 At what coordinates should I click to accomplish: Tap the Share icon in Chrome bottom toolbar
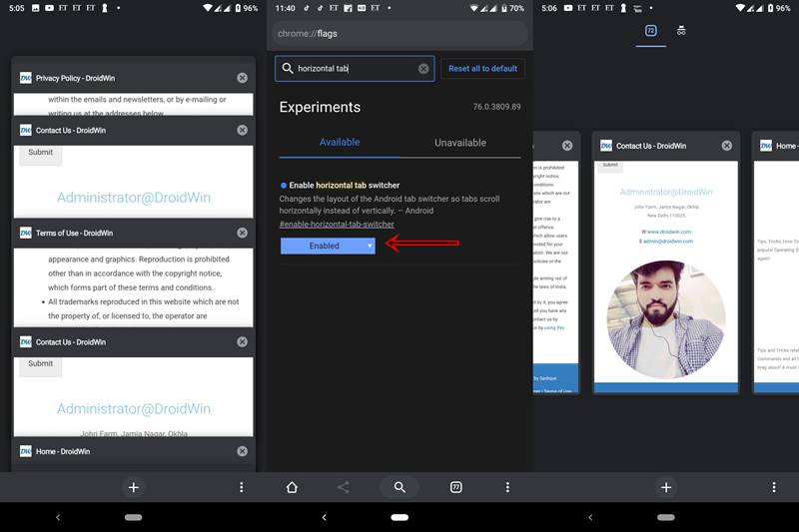pyautogui.click(x=343, y=487)
